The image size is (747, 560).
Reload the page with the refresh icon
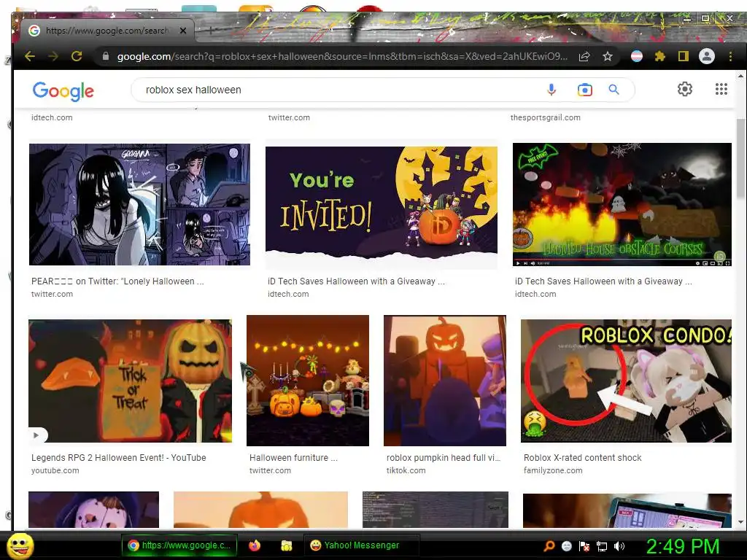click(x=76, y=56)
